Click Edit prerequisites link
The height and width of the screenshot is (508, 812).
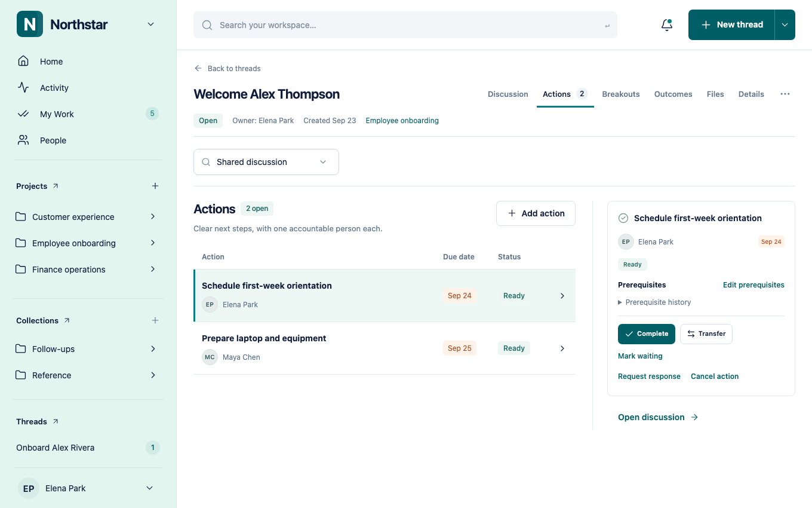(x=753, y=285)
